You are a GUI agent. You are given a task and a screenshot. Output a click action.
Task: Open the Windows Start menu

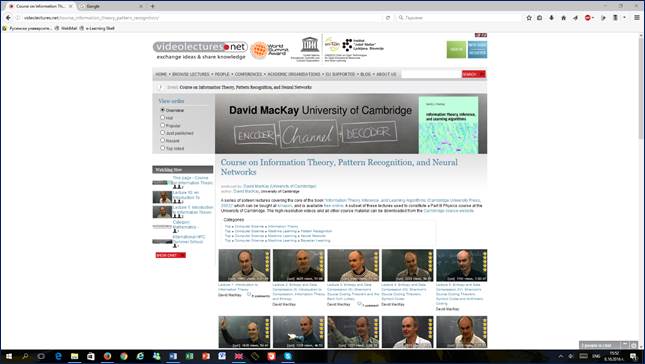click(x=8, y=356)
